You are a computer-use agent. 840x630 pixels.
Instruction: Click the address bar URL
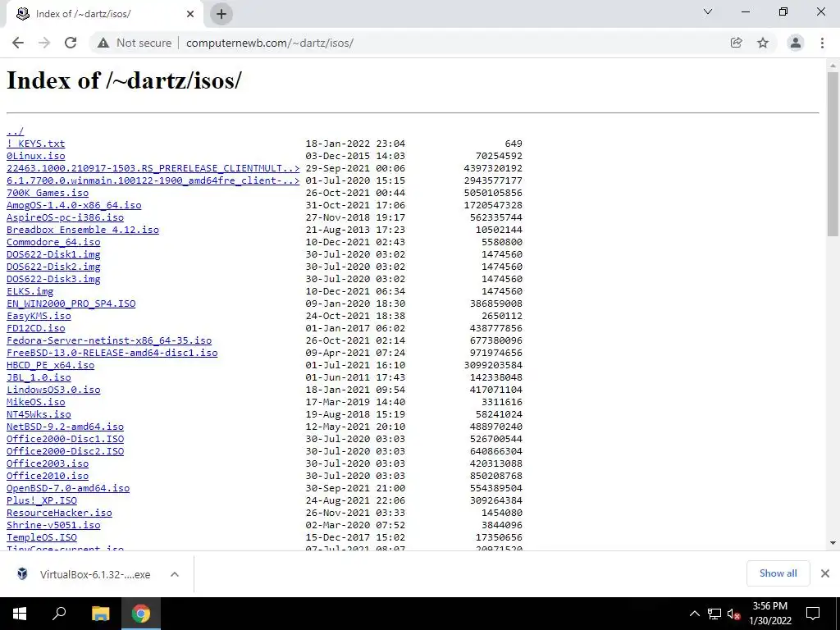coord(269,43)
